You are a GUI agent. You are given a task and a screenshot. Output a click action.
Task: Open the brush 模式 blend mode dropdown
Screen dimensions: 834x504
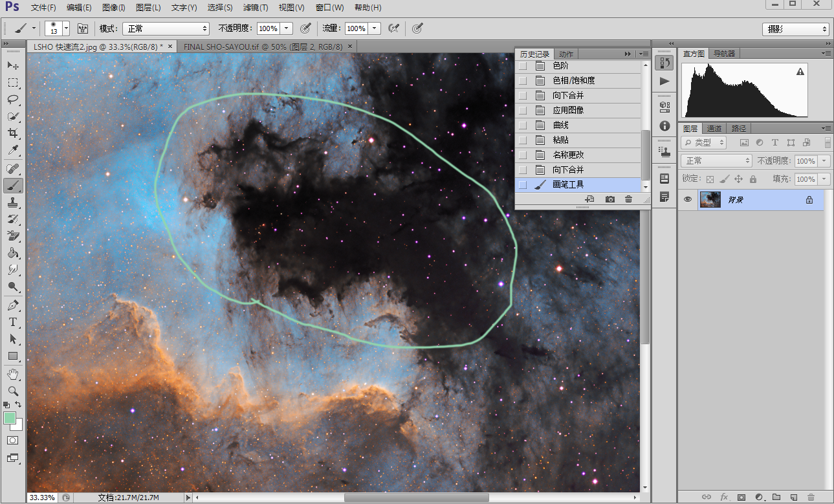165,28
